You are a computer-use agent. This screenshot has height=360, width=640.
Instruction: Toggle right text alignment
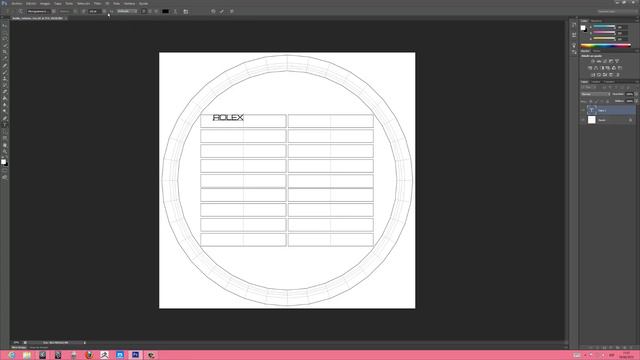point(156,11)
